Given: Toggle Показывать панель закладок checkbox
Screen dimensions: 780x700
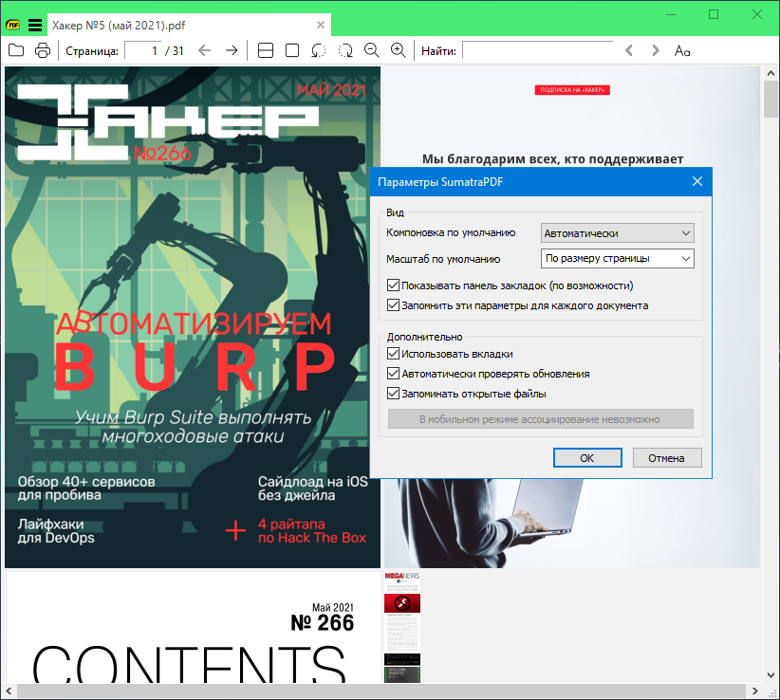Looking at the screenshot, I should 393,286.
